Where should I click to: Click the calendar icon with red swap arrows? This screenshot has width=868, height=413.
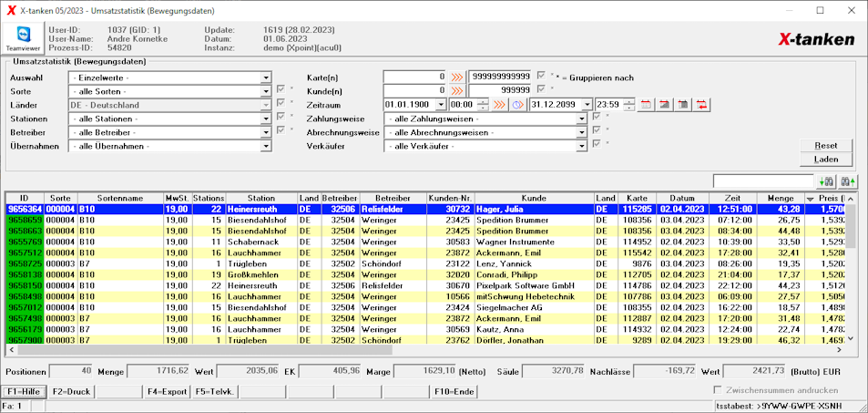(702, 104)
